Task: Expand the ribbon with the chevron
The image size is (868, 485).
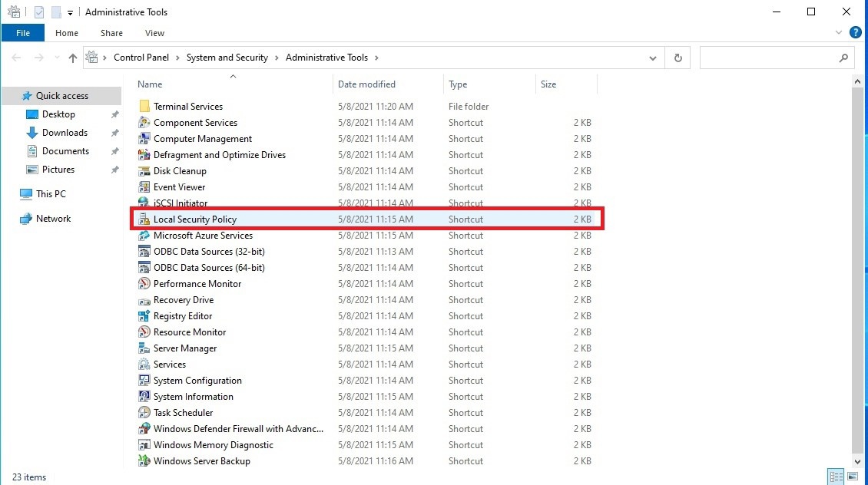Action: [838, 33]
